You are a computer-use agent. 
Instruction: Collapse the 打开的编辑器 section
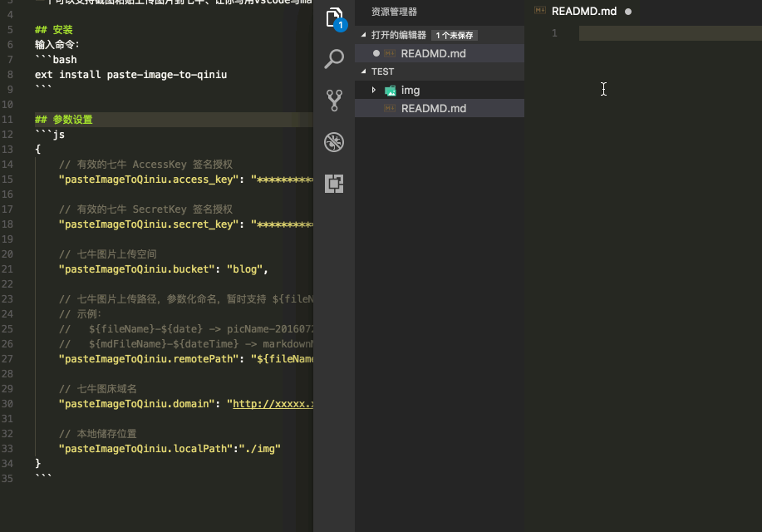pyautogui.click(x=363, y=35)
